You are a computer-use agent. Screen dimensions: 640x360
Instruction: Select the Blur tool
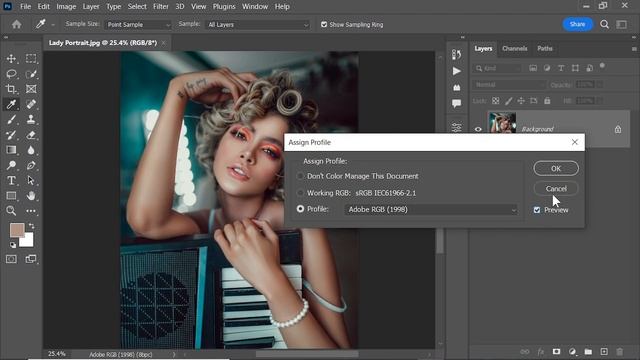[31, 150]
